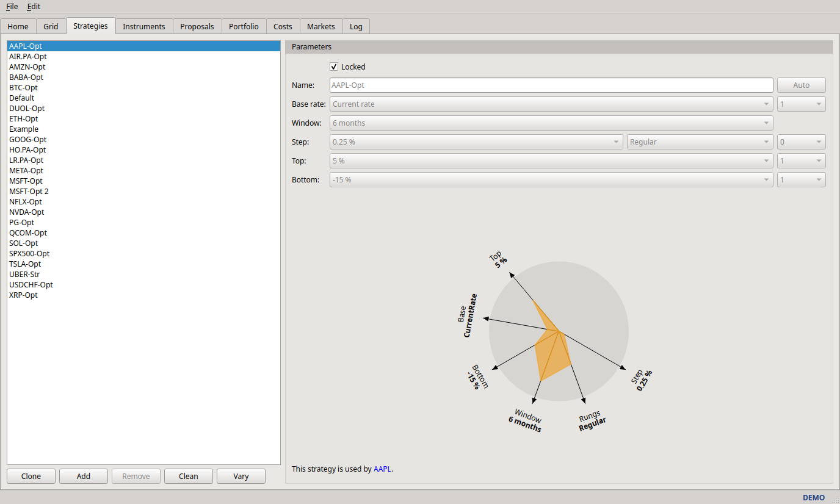Open the Step dropdown showing 0.25 %
This screenshot has height=504, width=840.
(x=476, y=142)
